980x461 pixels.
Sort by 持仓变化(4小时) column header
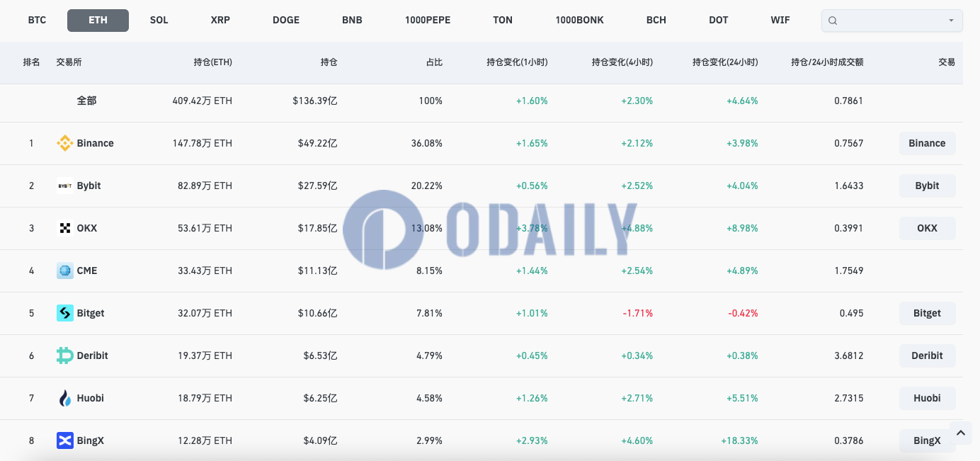click(x=622, y=62)
